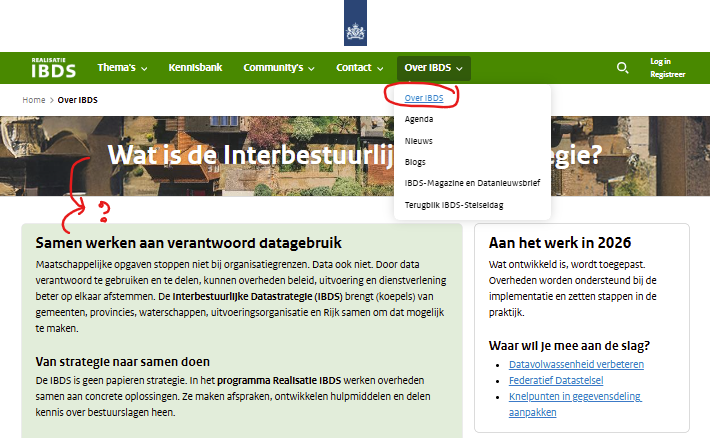Open the Realisatie IBDS home logo

(53, 68)
